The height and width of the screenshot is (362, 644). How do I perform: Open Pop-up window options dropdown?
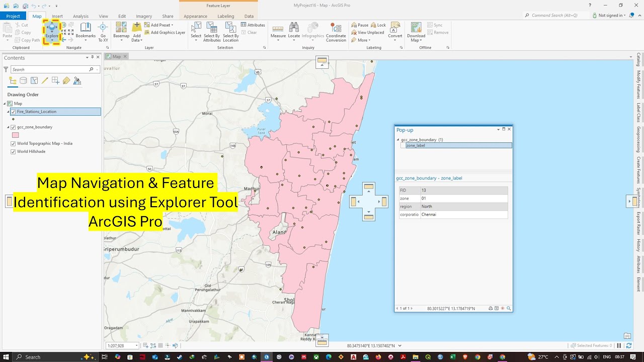coord(498,129)
